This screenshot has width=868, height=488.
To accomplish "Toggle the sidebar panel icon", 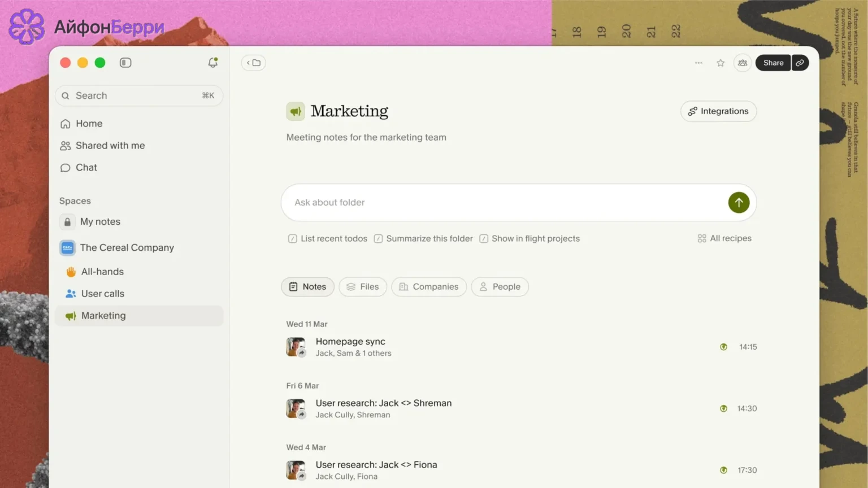I will 125,63.
